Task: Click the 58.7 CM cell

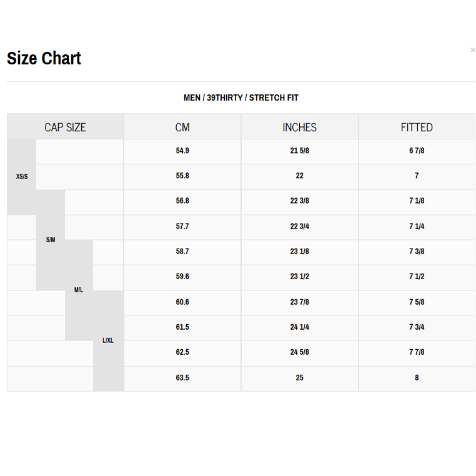Action: [x=182, y=252]
